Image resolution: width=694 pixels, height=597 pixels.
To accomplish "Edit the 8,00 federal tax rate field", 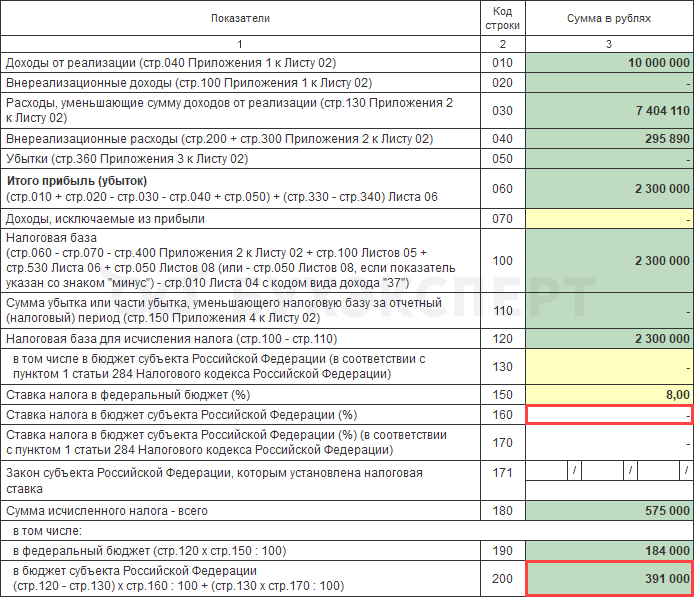I will point(609,395).
